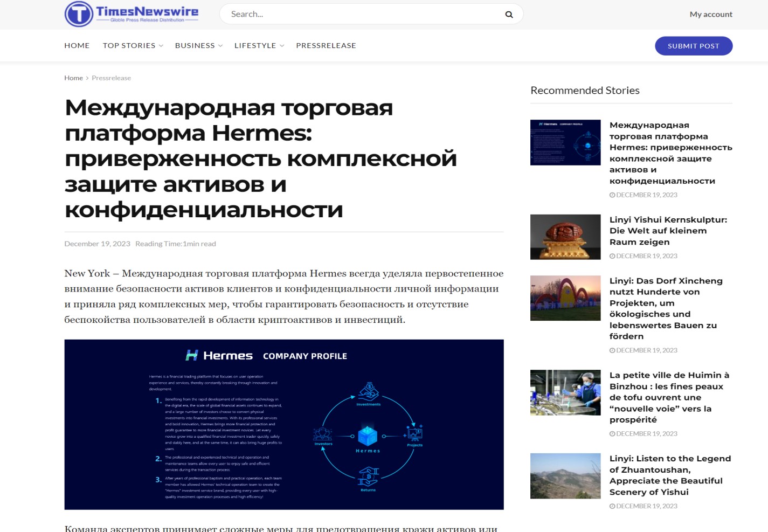This screenshot has width=768, height=532.
Task: Click the Pressrelease breadcrumb link
Action: [112, 78]
